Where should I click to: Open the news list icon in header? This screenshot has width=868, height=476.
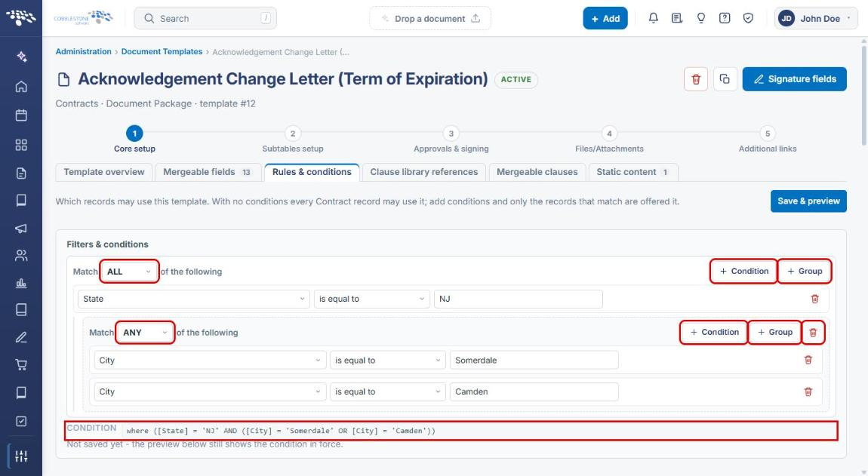click(x=676, y=18)
